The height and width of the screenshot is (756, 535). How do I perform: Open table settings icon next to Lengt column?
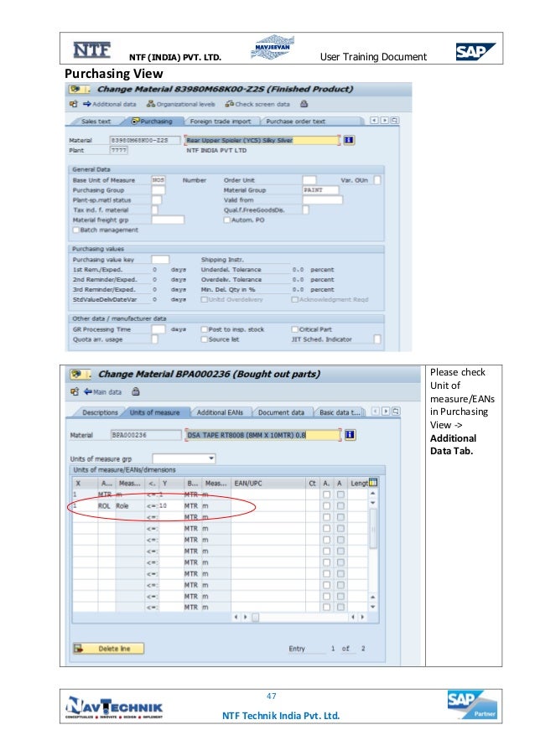tap(373, 483)
